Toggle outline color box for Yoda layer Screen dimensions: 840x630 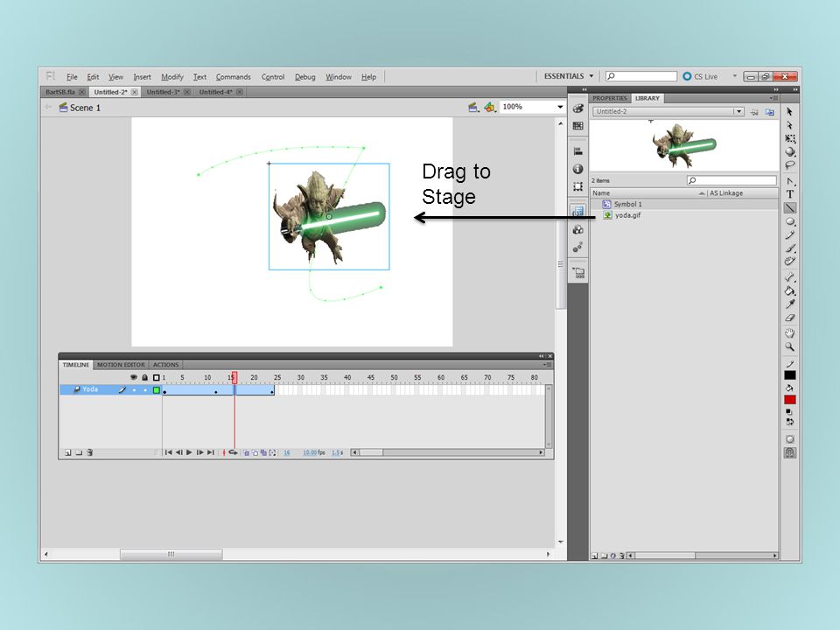157,390
